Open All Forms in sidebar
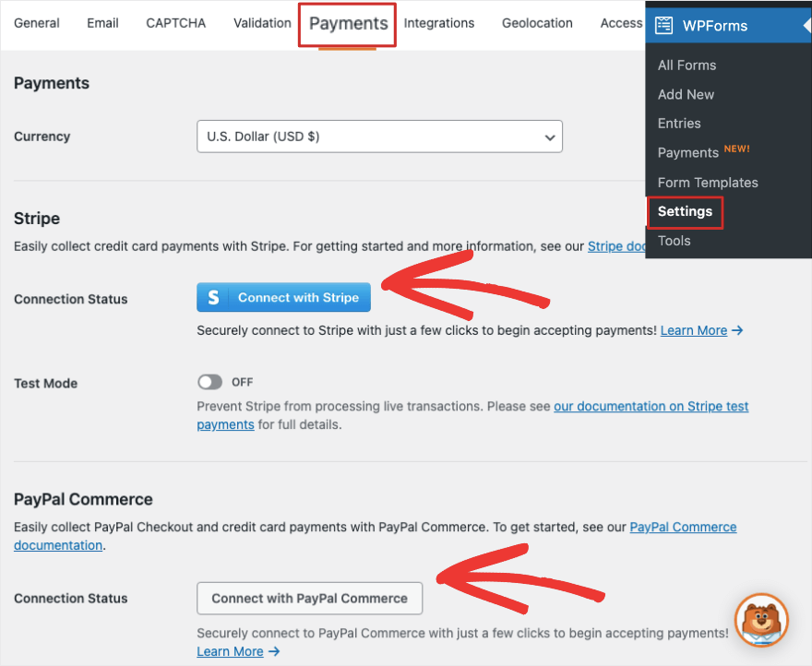Screen dimensions: 812x666 point(687,65)
